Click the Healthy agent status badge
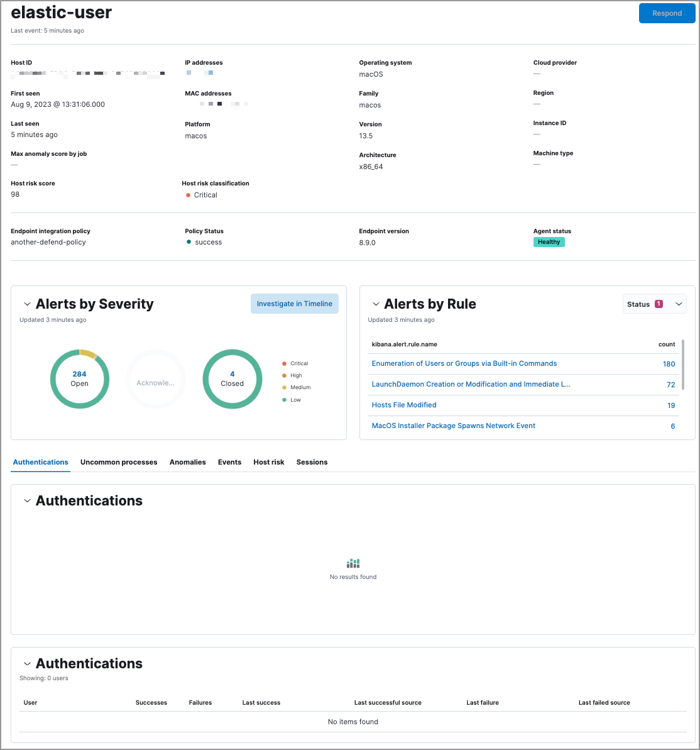This screenshot has width=700, height=750. (x=549, y=241)
